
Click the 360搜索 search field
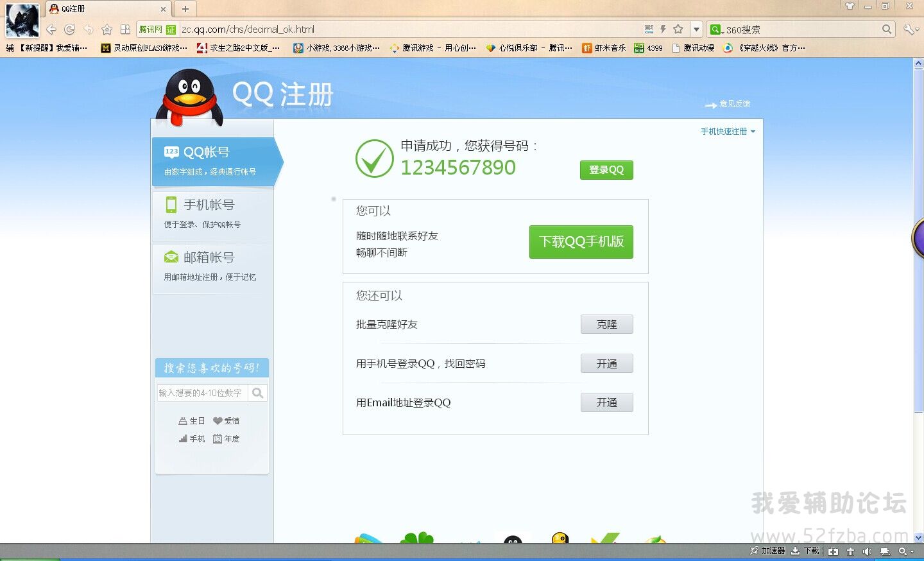802,30
